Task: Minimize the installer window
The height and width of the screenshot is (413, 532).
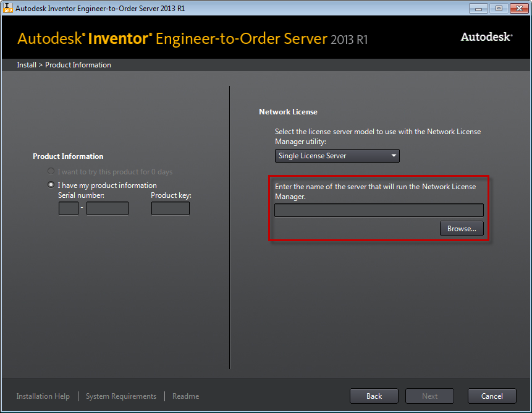Action: (478, 9)
